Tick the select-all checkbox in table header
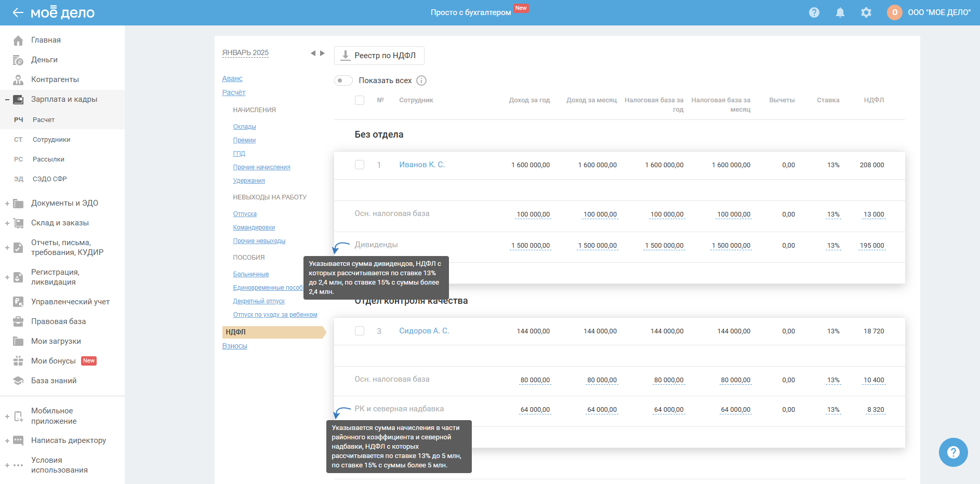 click(360, 100)
